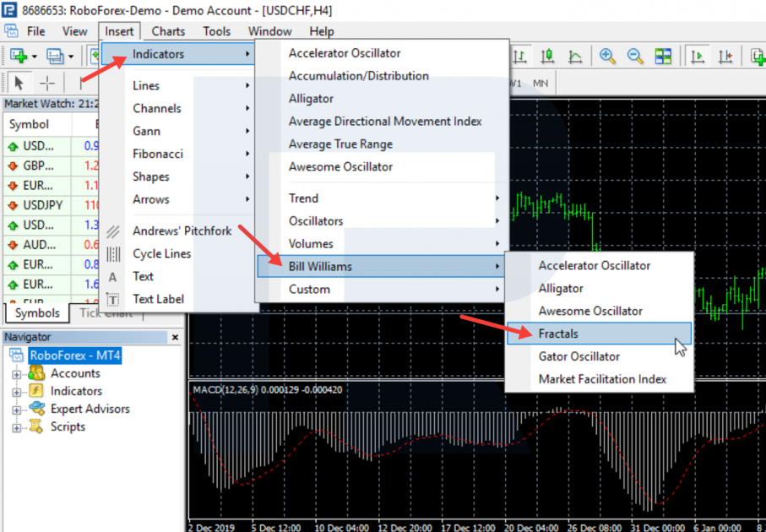
Task: Open the Tools menu
Action: [x=217, y=32]
